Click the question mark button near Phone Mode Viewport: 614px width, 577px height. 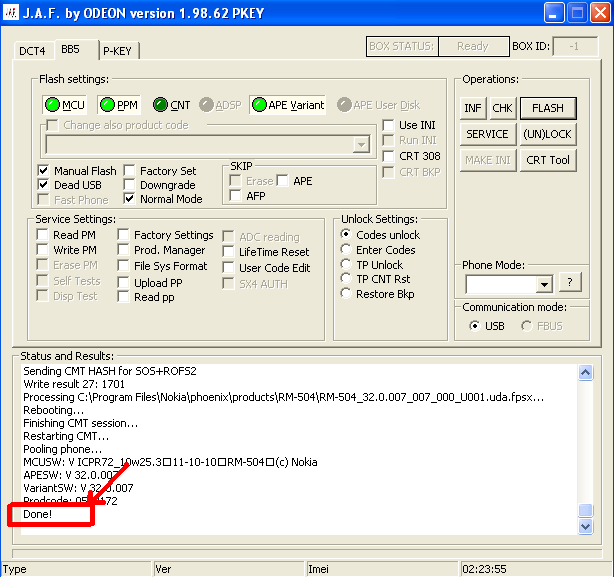pyautogui.click(x=570, y=282)
